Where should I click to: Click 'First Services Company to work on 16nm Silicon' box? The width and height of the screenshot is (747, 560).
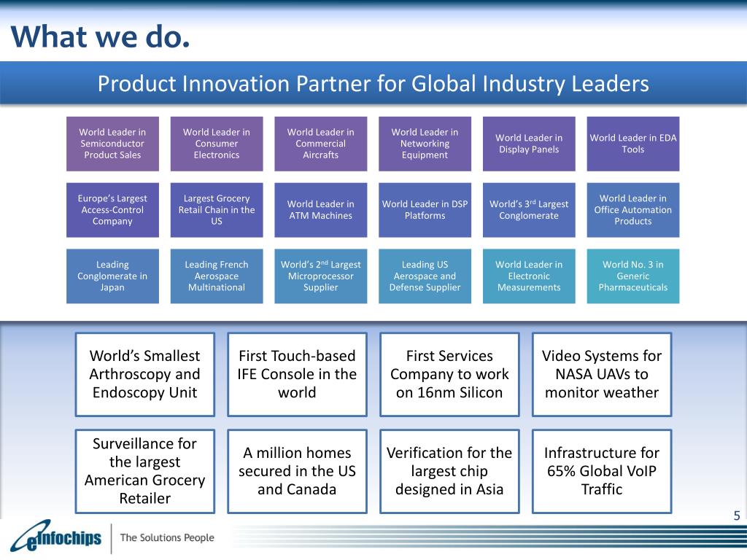pos(449,374)
